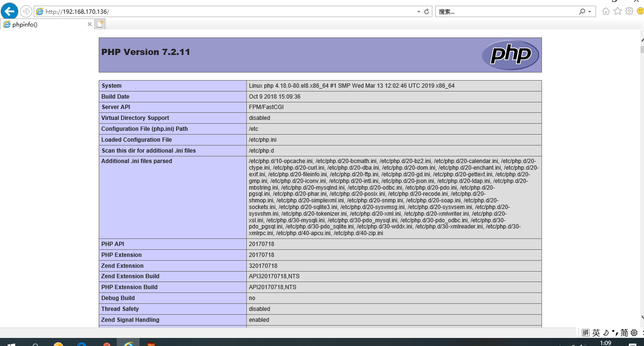Click the no value for Debug Build
Image resolution: width=644 pixels, height=346 pixels.
pos(252,298)
